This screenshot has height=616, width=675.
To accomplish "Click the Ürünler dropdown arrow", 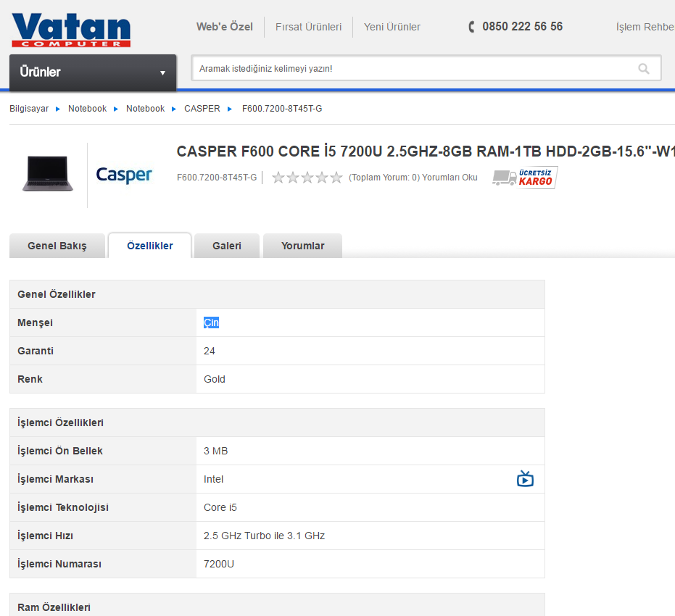I will coord(162,72).
